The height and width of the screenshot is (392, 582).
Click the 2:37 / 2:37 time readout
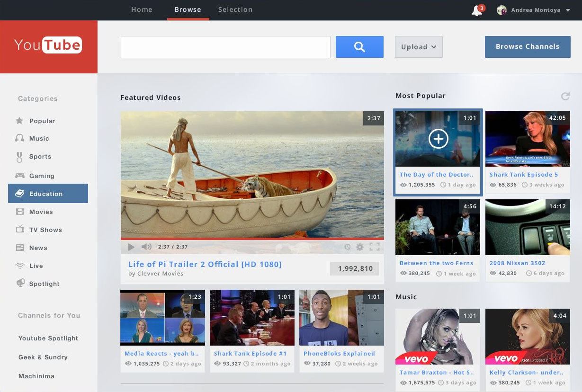(173, 247)
